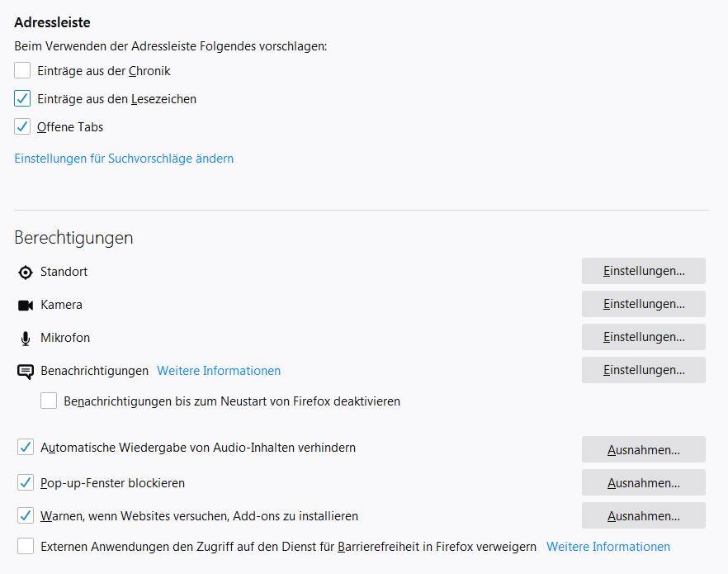
Task: Open Ausnahmen for Pop-up-Fenster blockieren
Action: point(644,482)
